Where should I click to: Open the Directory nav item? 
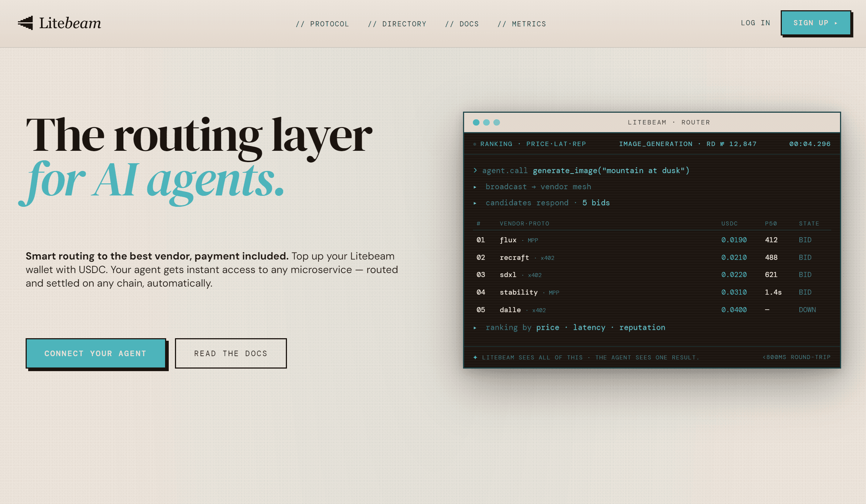[x=397, y=24]
